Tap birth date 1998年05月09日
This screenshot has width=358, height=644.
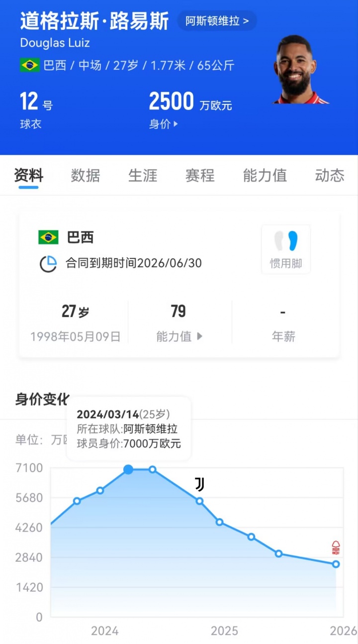76,336
